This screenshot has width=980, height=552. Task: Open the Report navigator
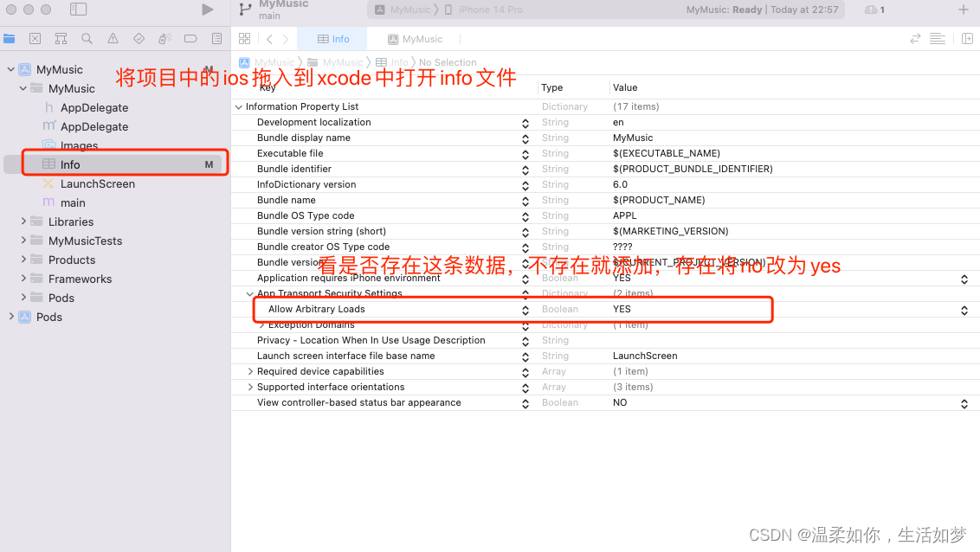[217, 39]
